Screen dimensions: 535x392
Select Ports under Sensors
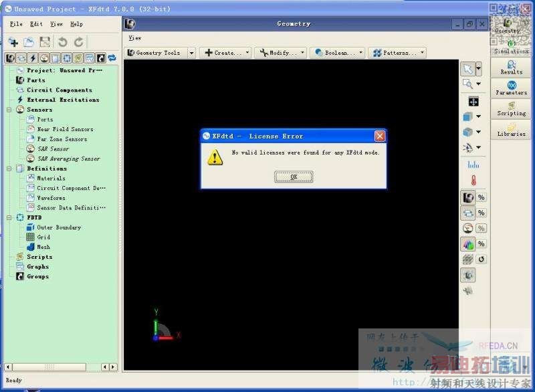point(45,120)
